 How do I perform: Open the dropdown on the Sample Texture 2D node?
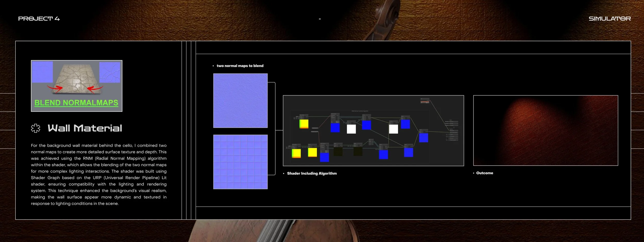[x=338, y=121]
